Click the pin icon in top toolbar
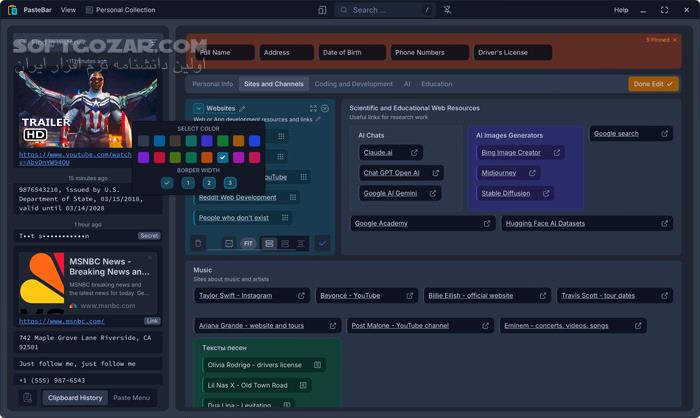The image size is (700, 418). 448,10
